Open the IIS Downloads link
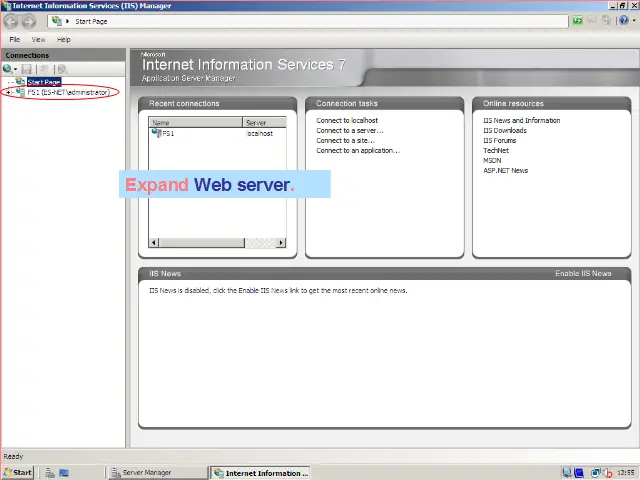The width and height of the screenshot is (640, 480). (505, 131)
